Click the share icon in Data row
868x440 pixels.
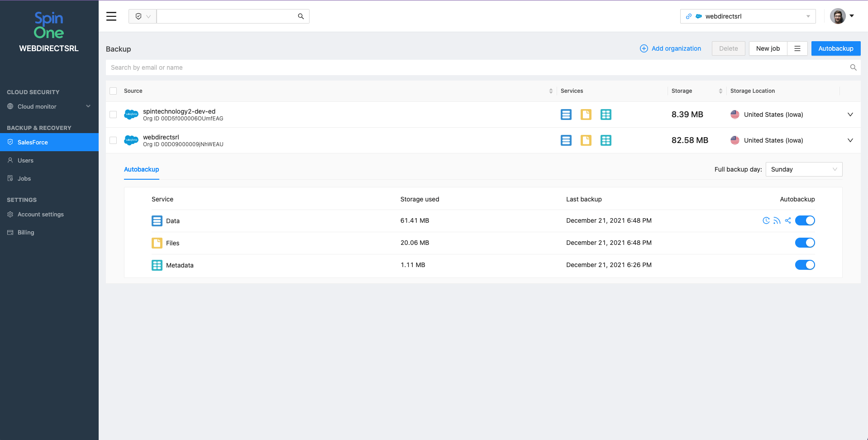pyautogui.click(x=788, y=220)
